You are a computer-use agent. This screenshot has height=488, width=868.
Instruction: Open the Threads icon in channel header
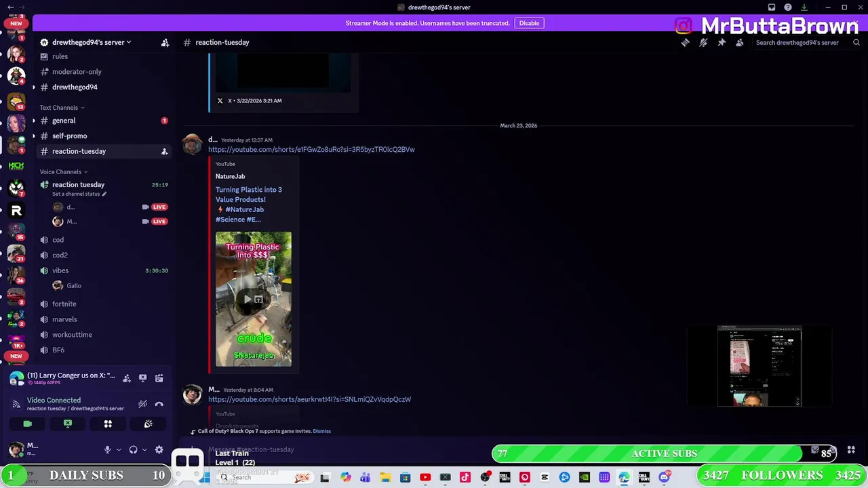point(685,43)
